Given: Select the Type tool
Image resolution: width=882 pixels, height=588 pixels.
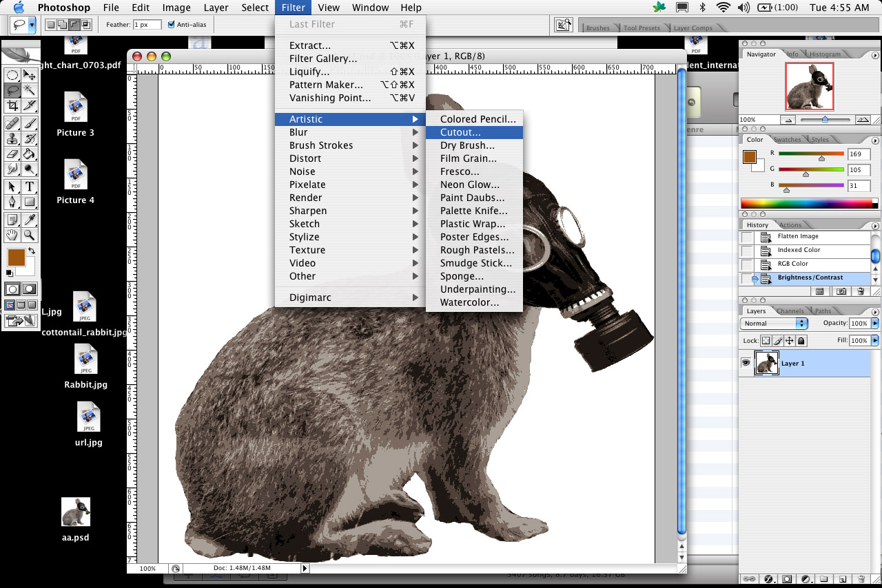Looking at the screenshot, I should point(30,187).
